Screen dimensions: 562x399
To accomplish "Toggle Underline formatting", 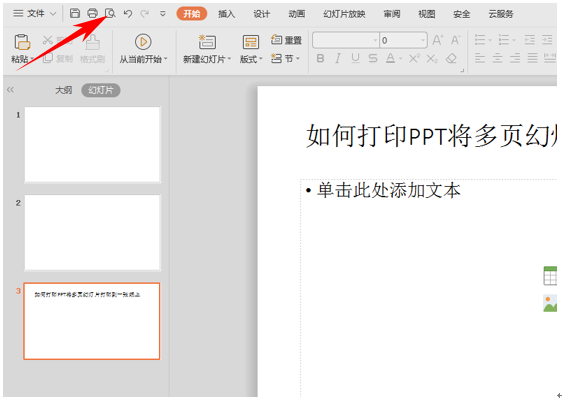I will (x=355, y=58).
